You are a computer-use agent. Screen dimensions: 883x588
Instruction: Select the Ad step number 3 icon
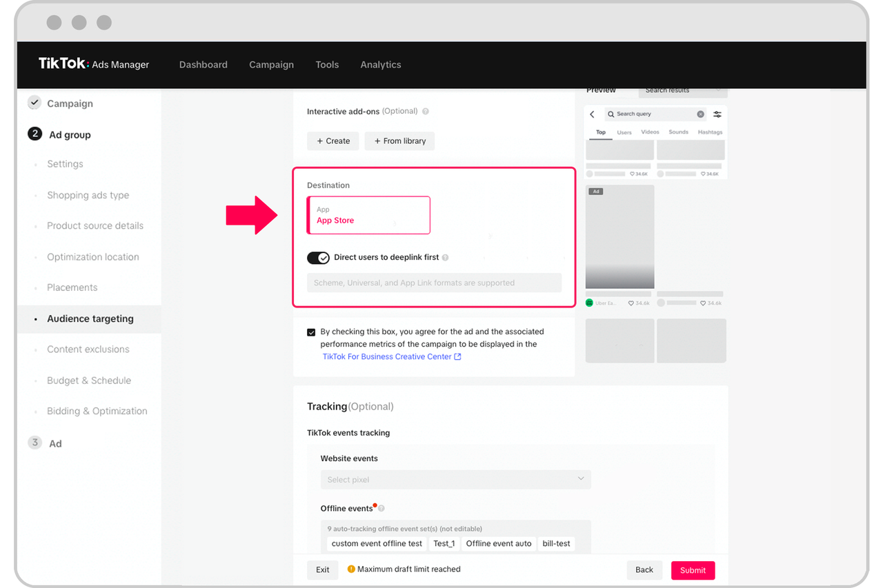34,443
